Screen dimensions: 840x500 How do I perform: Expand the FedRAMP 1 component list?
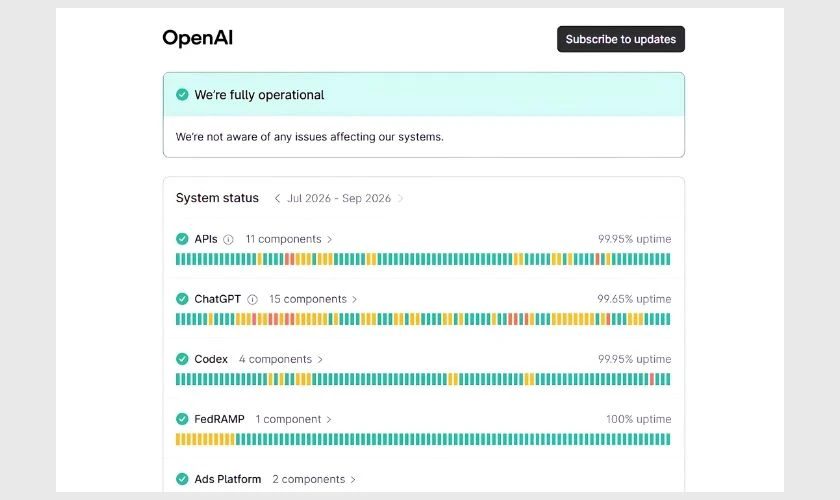pyautogui.click(x=293, y=419)
